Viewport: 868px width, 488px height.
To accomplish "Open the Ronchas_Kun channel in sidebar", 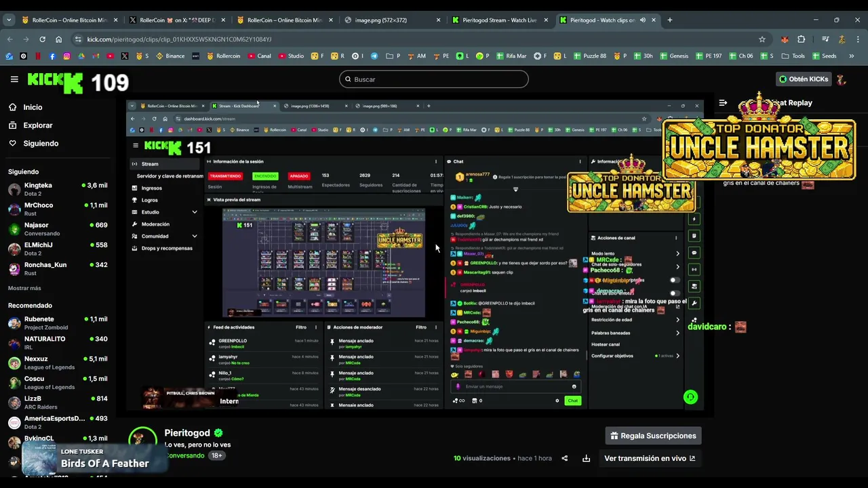I will click(58, 268).
